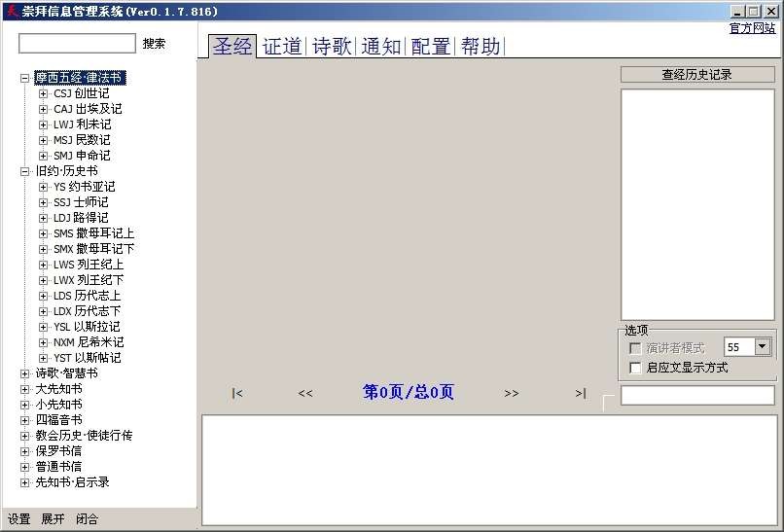
Task: Expand the MSJ 民数记 node
Action: [x=43, y=140]
